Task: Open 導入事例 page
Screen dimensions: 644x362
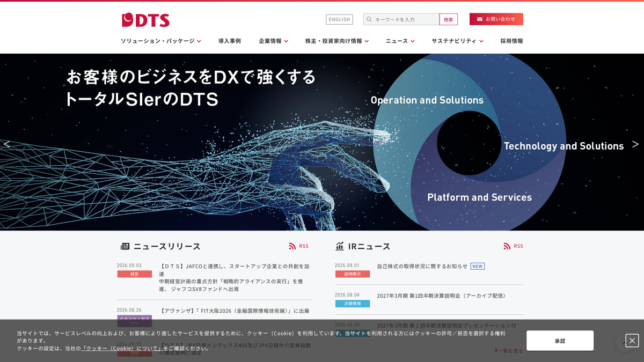Action: pos(230,41)
